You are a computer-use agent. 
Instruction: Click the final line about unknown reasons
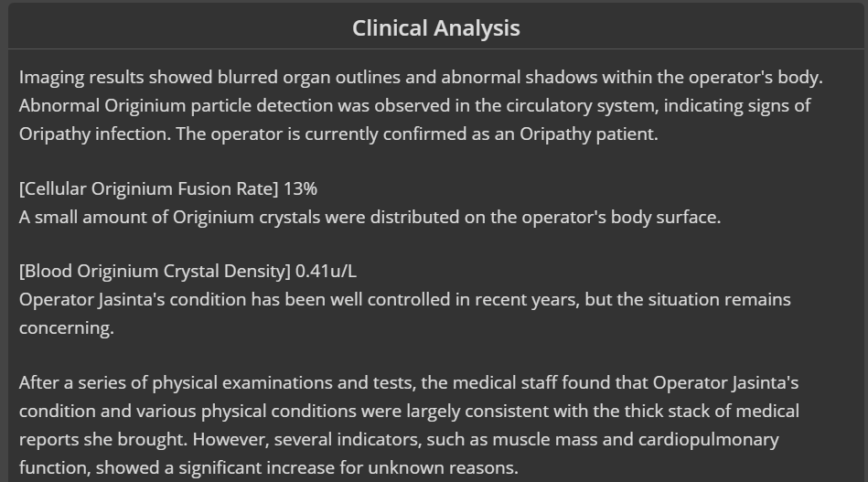pos(269,467)
